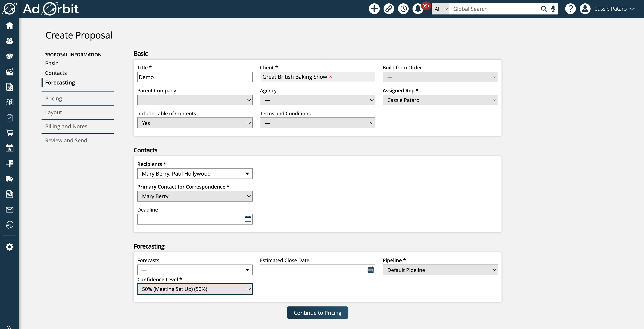The image size is (644, 329).
Task: Open the Assigned Rep dropdown
Action: point(440,100)
